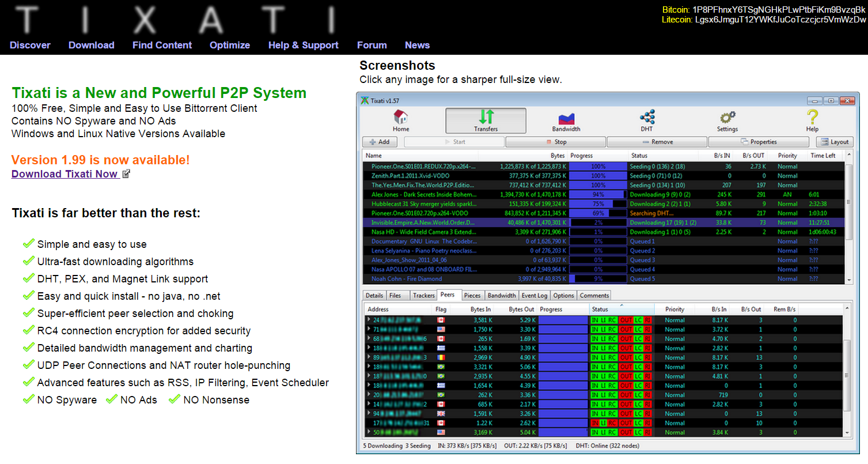Click the Tixati logo in window title bar

pos(365,100)
